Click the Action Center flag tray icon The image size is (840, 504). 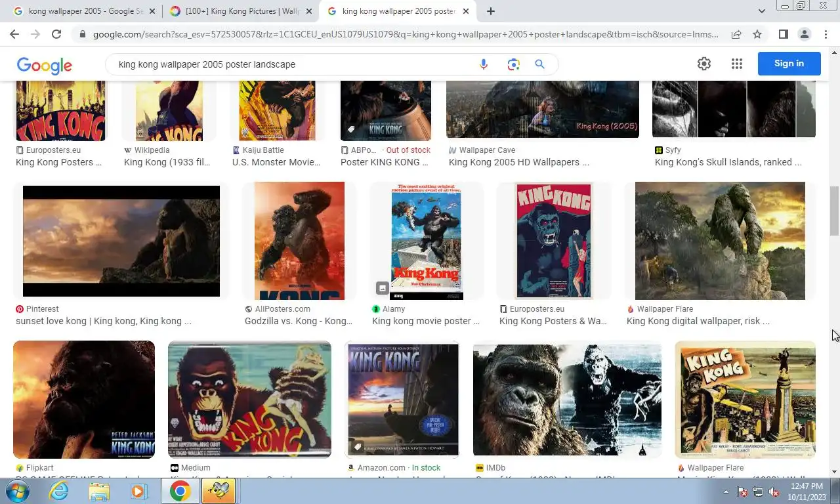pyautogui.click(x=743, y=492)
